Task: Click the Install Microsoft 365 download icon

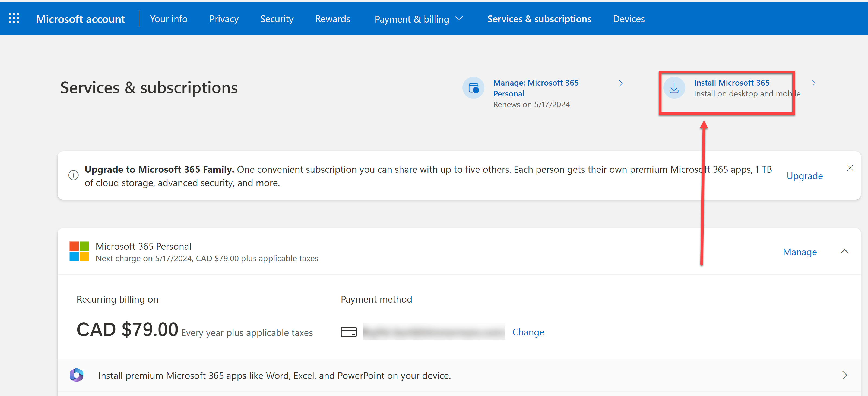Action: click(x=674, y=88)
